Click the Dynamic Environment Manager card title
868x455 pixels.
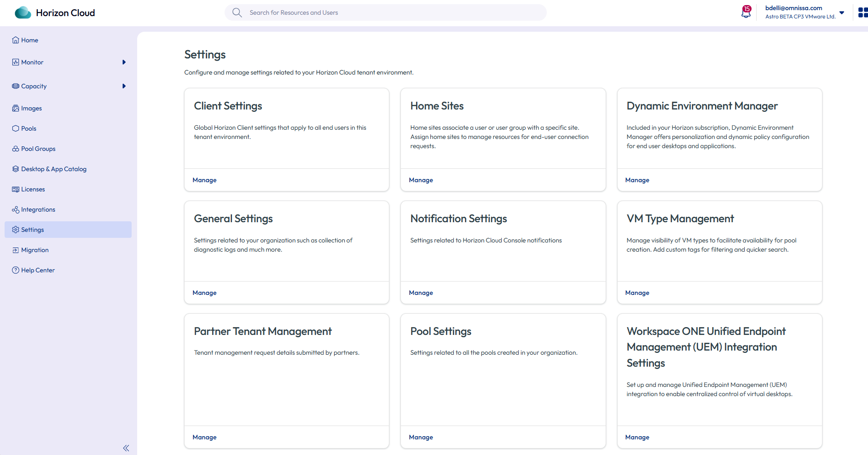click(702, 106)
